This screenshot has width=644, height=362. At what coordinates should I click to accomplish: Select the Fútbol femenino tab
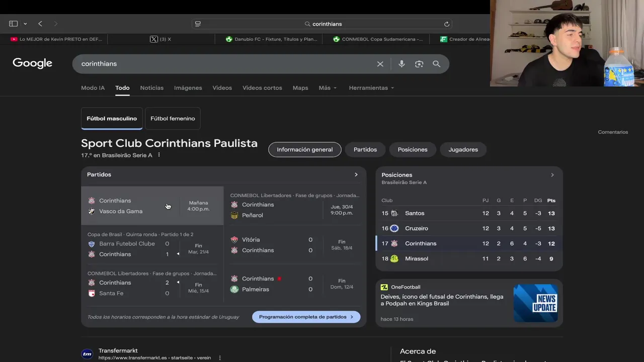pos(173,118)
